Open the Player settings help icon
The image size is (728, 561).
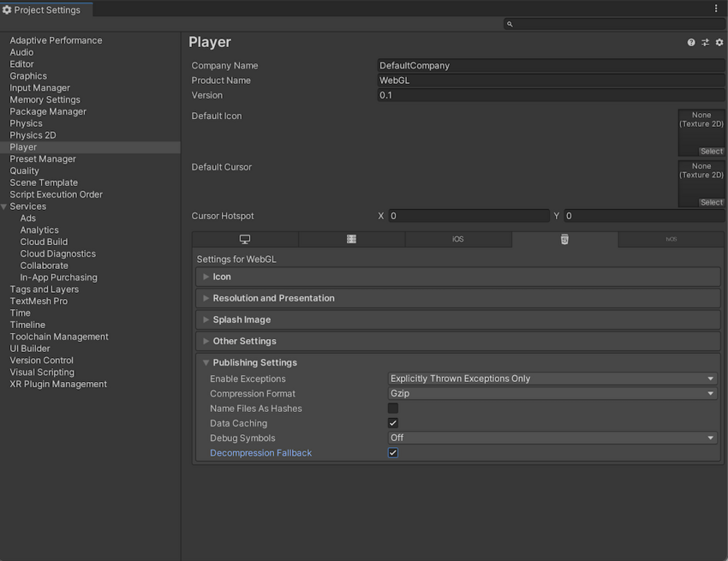click(x=691, y=41)
